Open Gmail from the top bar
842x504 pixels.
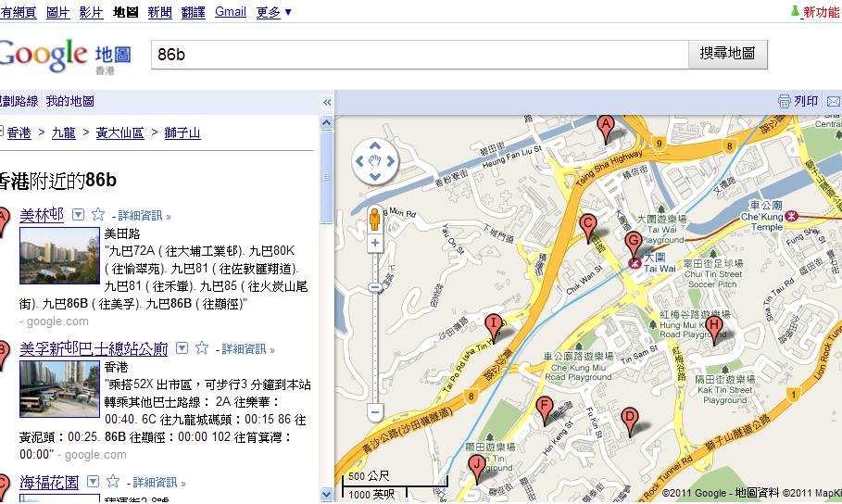(231, 12)
